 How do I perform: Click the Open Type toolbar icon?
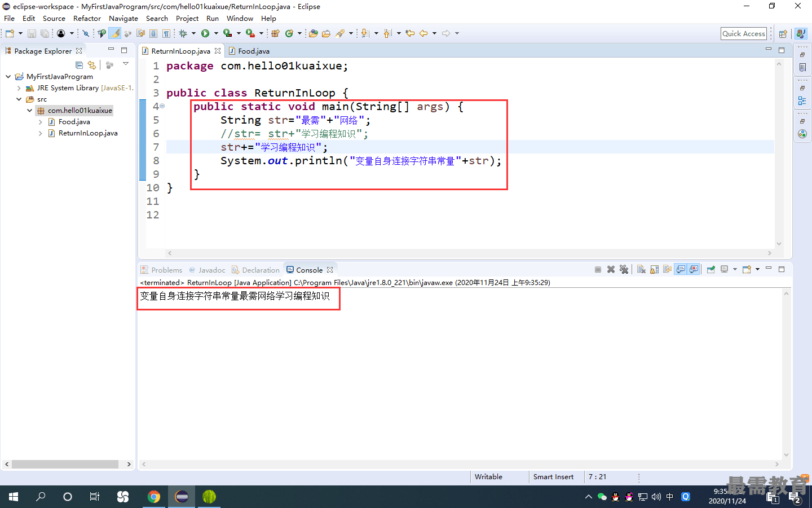point(313,33)
